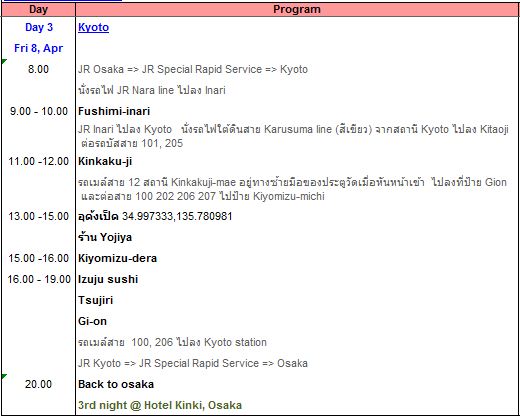Select the Fri 8, Apr date cell
This screenshot has height=416, width=520.
point(38,48)
